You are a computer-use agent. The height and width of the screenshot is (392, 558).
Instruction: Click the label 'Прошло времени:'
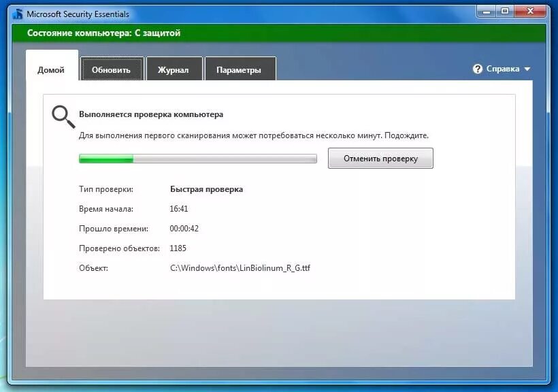114,229
